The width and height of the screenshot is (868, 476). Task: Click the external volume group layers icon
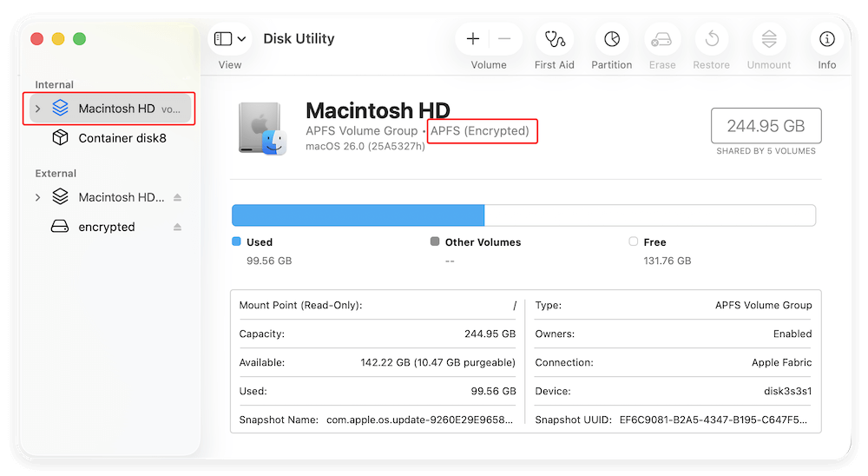pyautogui.click(x=60, y=196)
